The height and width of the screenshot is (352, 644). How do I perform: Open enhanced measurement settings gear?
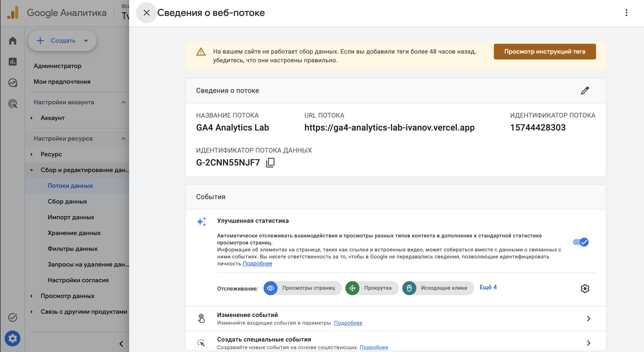[585, 289]
